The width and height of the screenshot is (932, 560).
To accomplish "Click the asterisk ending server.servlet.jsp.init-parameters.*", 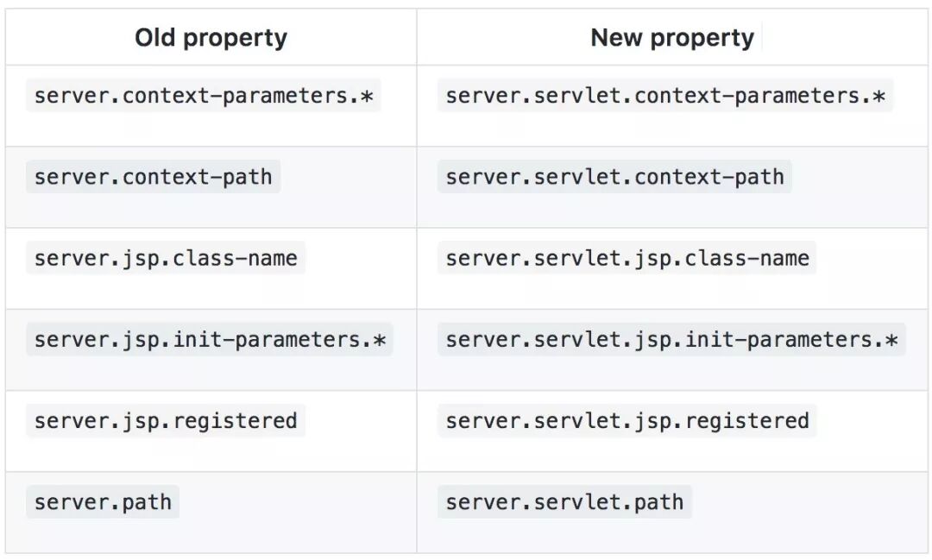I will coord(891,341).
